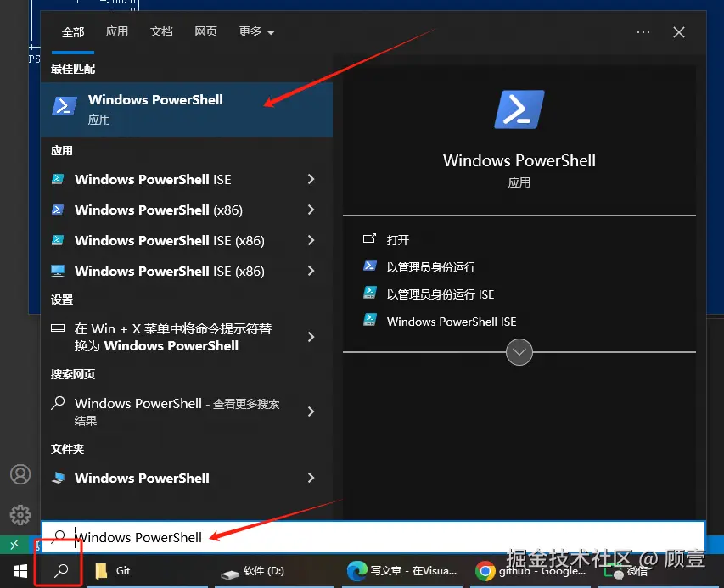The height and width of the screenshot is (588, 724).
Task: Click the Win + X setting result icon
Action: pos(58,328)
